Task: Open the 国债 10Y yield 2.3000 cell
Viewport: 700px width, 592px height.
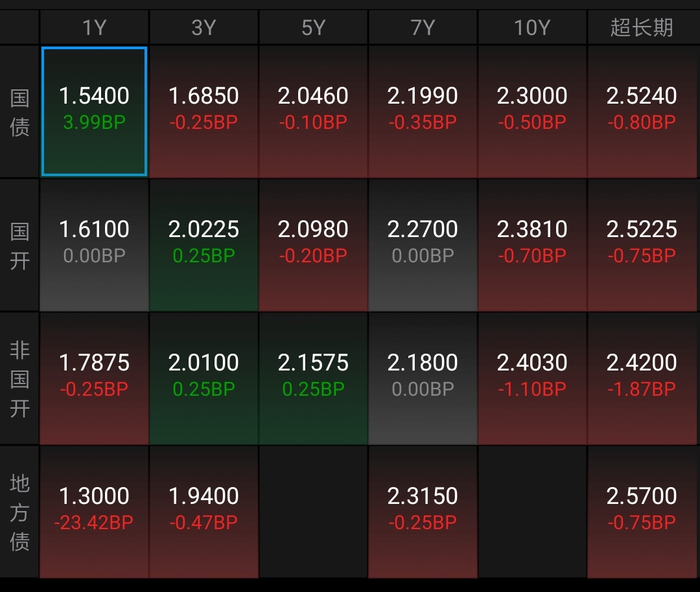Action: click(x=532, y=111)
